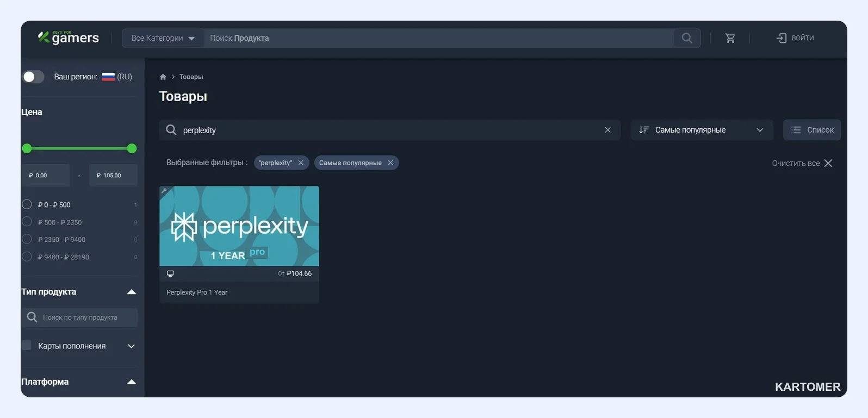Click the key icon on Perplexity thumbnail
Viewport: 868px width, 418px height.
tap(164, 191)
